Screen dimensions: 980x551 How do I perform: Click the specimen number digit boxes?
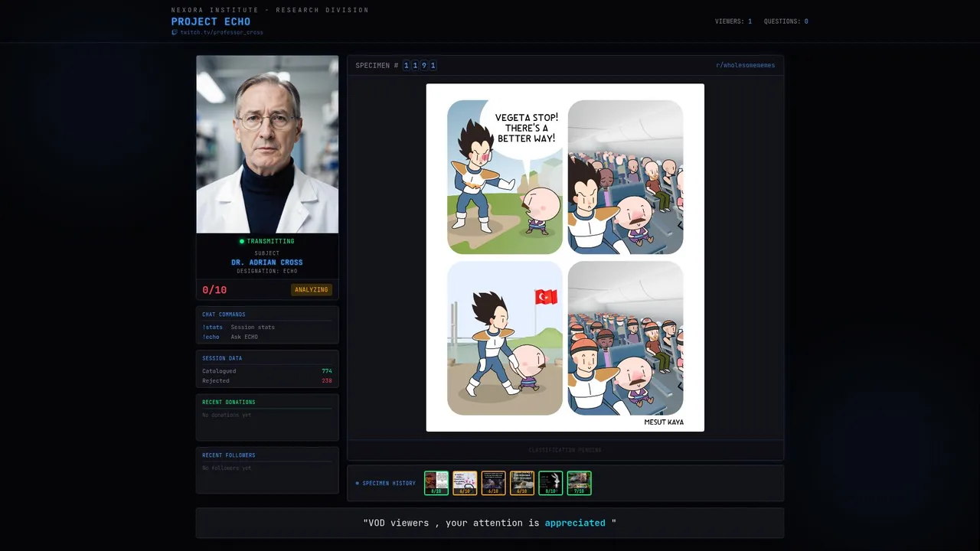click(420, 66)
